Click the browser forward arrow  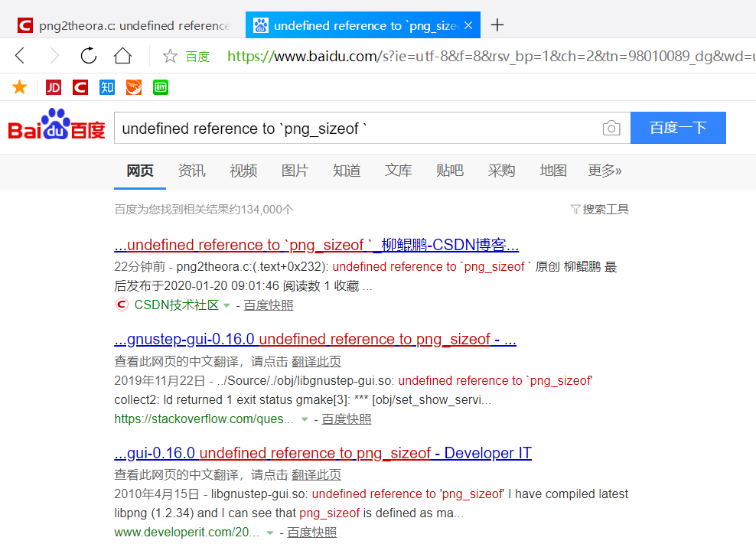[54, 55]
